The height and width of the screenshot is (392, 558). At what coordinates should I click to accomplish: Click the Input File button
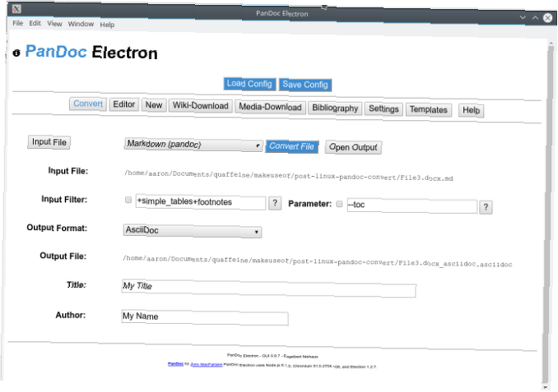pos(49,142)
